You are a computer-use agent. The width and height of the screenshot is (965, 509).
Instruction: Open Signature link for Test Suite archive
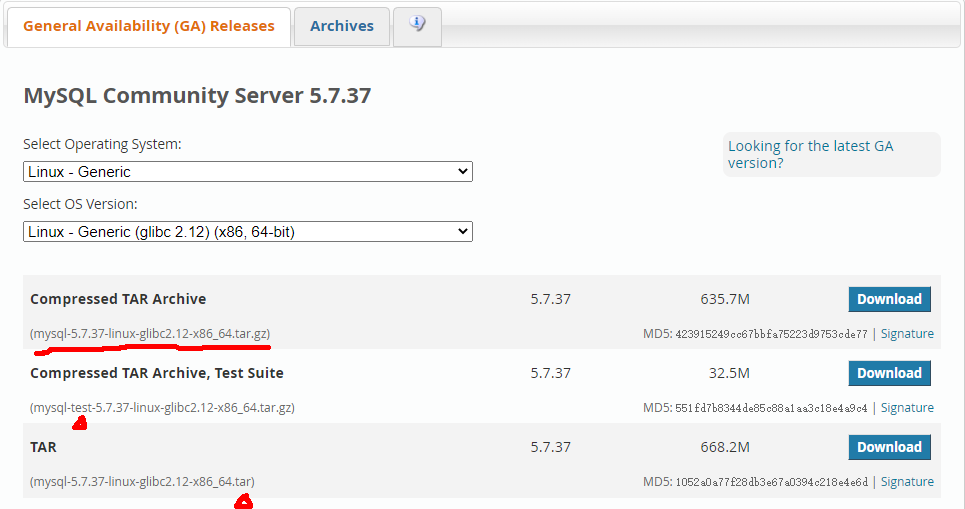(907, 407)
